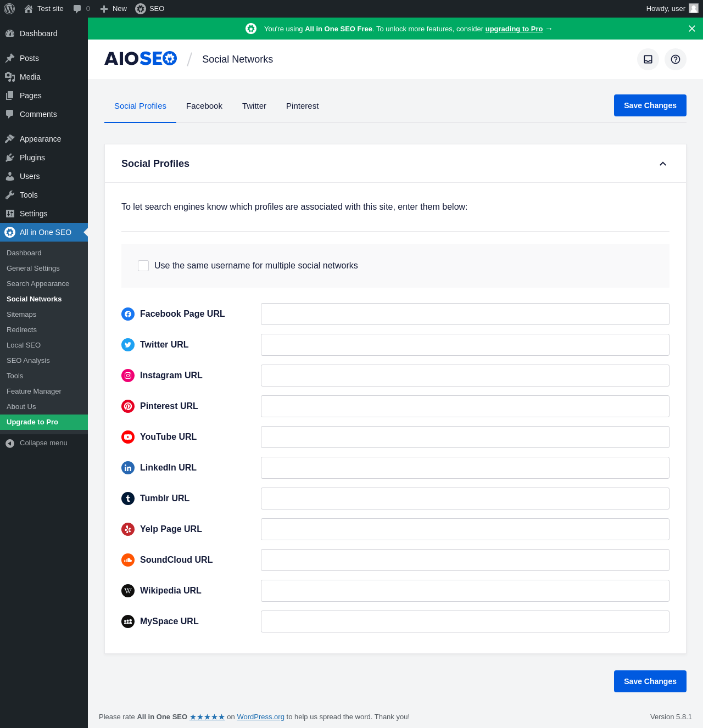
Task: Click the MySpace icon
Action: click(128, 621)
